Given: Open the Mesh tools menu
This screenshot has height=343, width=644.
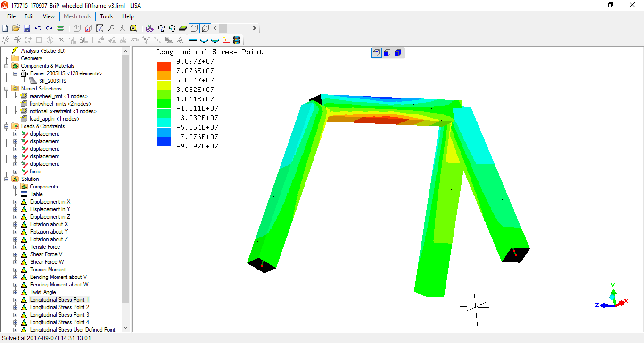Looking at the screenshot, I should [77, 16].
